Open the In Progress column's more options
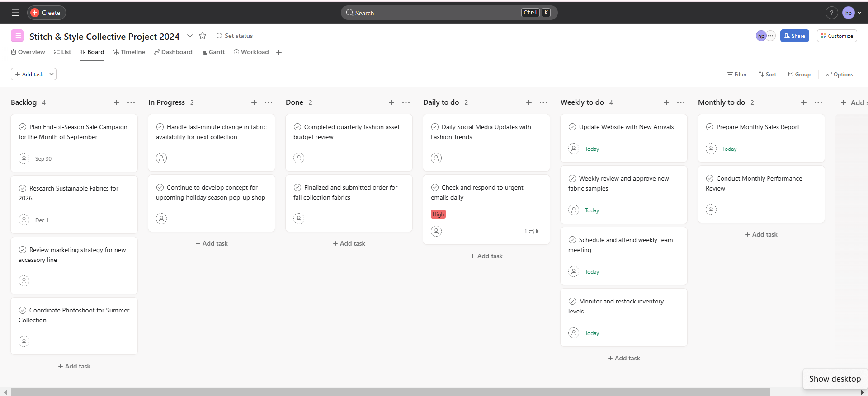This screenshot has width=868, height=396. (x=269, y=102)
